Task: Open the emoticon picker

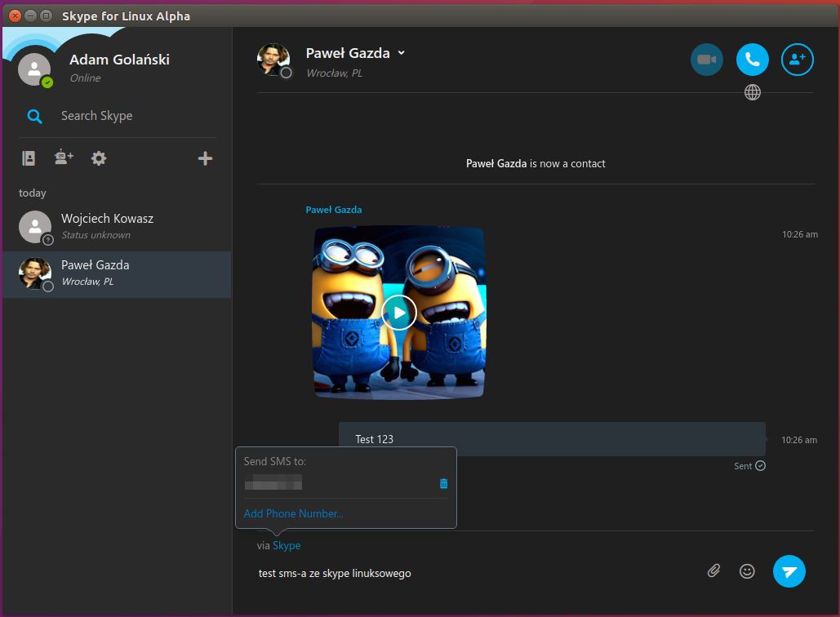Action: [747, 571]
